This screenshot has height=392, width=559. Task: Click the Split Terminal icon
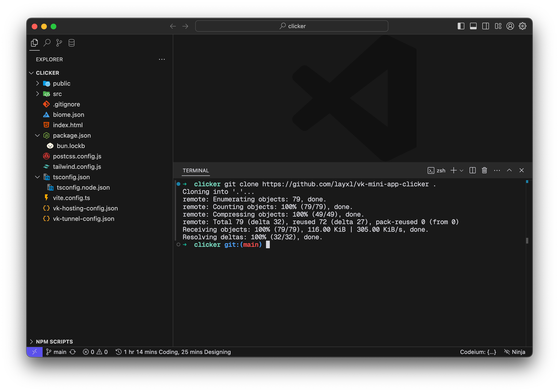coord(472,170)
